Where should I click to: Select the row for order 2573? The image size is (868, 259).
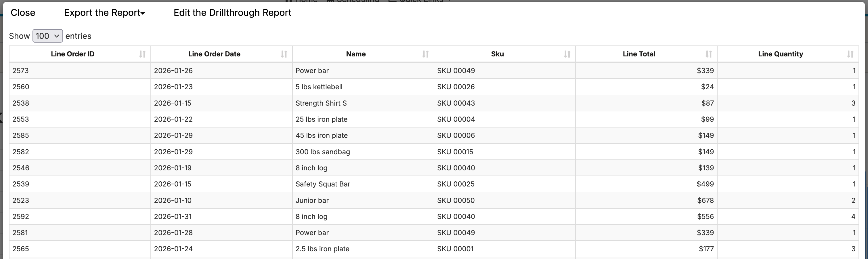click(20, 71)
